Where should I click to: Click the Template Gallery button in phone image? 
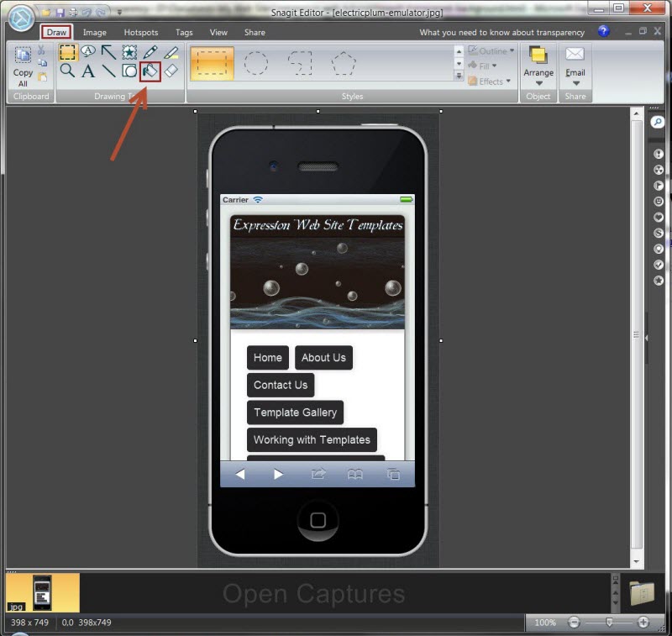tap(296, 413)
